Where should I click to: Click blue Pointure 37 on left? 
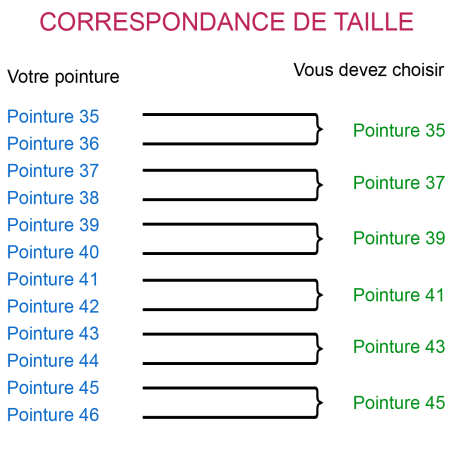coord(53,171)
